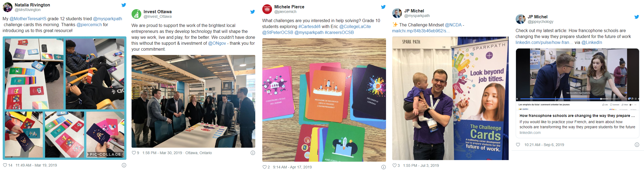
Task: Open info icon beside Apr 17, 2019 timestamp
Action: point(384,167)
